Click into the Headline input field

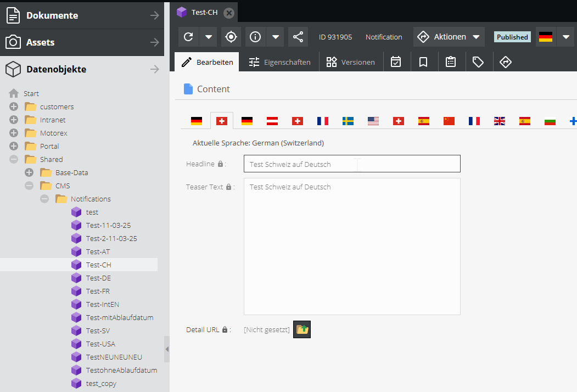point(351,164)
